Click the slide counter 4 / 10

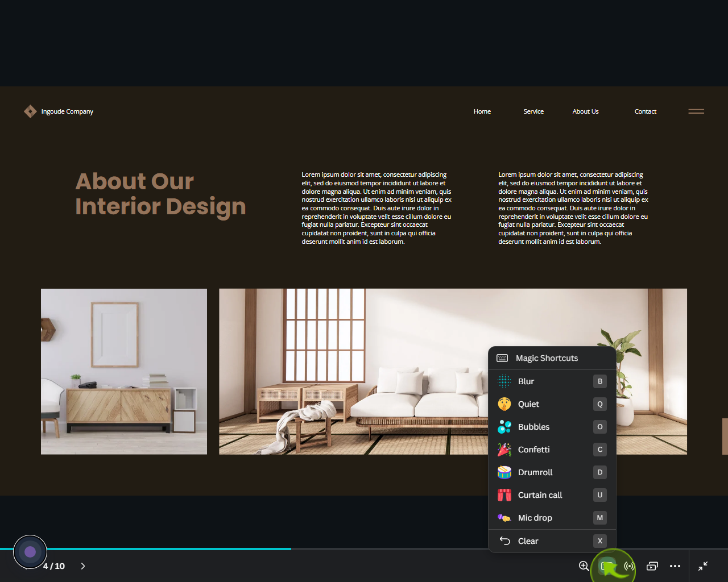coord(54,566)
